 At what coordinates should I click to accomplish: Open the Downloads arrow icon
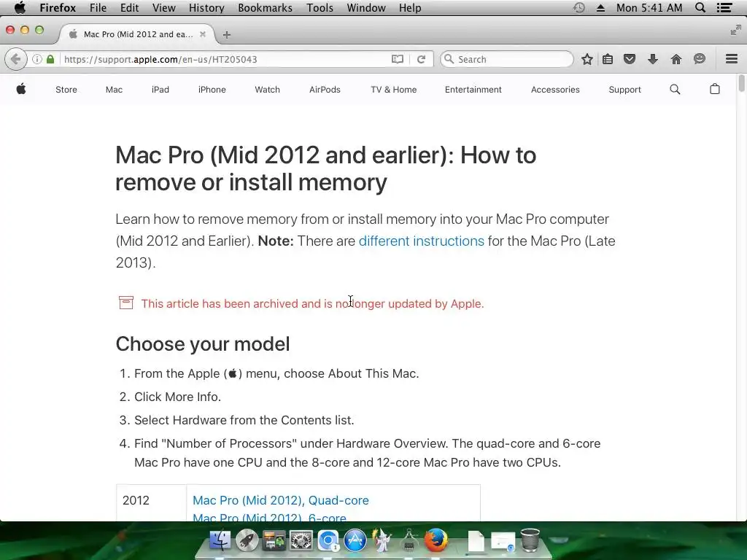(x=653, y=59)
